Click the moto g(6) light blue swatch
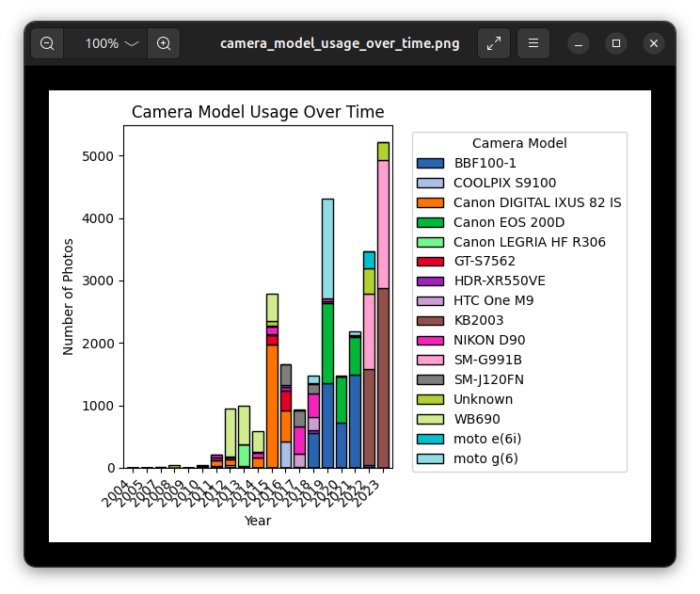 click(430, 458)
